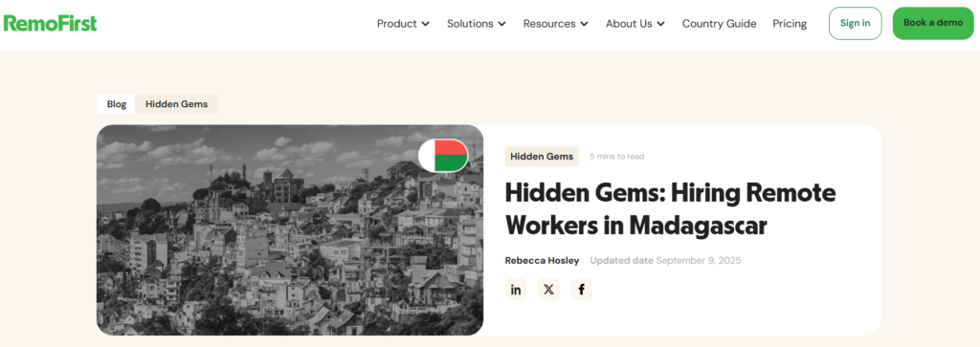Image resolution: width=980 pixels, height=347 pixels.
Task: Share the article on LinkedIn
Action: [x=516, y=290]
